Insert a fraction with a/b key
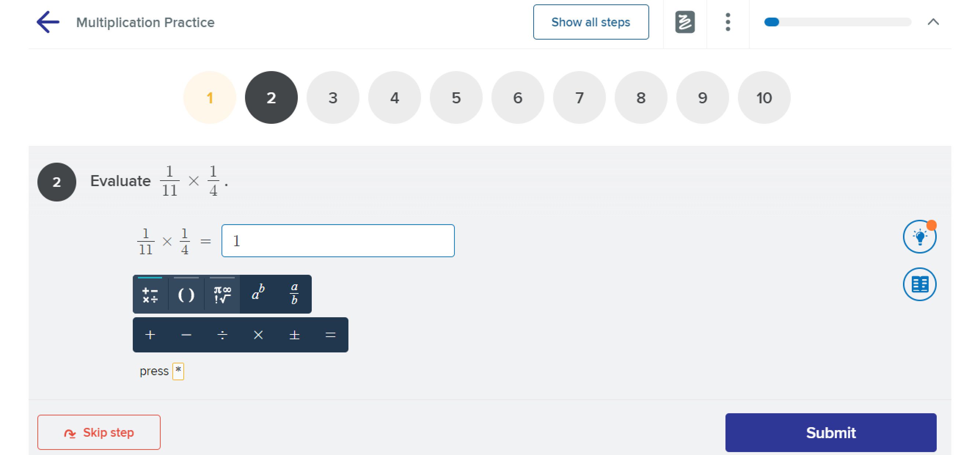The height and width of the screenshot is (455, 980). 294,294
